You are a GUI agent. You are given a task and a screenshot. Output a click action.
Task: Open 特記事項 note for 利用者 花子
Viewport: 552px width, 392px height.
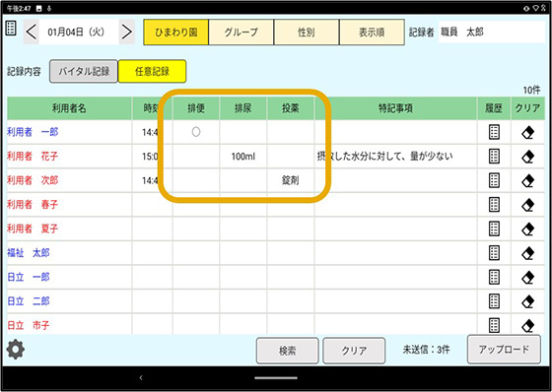coord(384,157)
